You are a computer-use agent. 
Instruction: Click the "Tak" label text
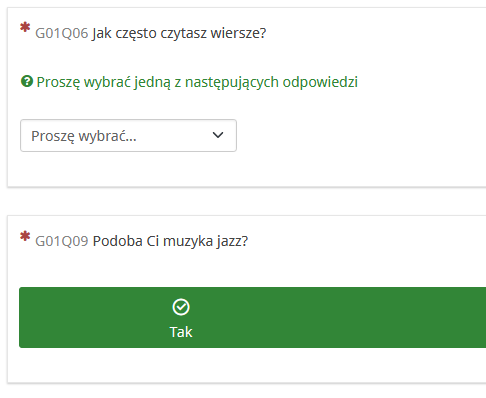pyautogui.click(x=181, y=332)
